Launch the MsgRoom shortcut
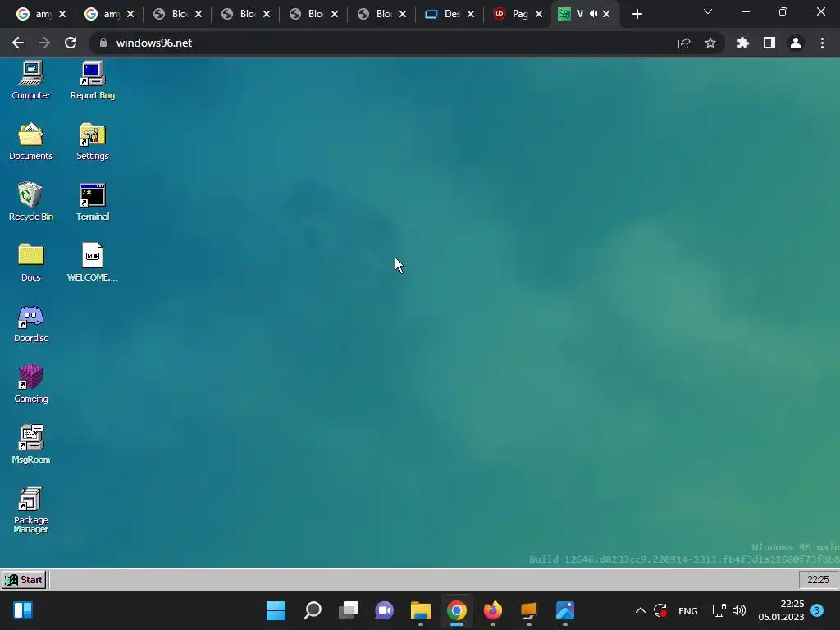840x630 pixels. (x=30, y=445)
